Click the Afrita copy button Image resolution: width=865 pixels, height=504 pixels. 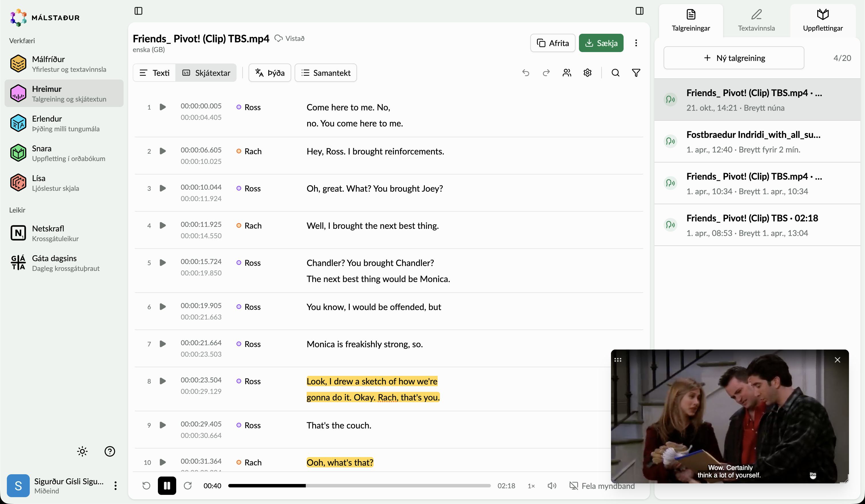tap(553, 43)
